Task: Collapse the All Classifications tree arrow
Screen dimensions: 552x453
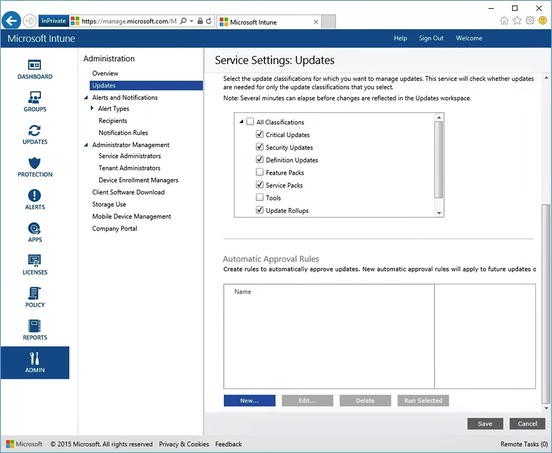Action: [x=242, y=122]
